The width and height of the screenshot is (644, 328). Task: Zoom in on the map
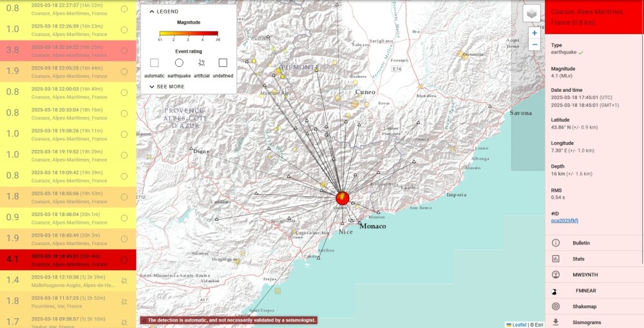point(535,33)
